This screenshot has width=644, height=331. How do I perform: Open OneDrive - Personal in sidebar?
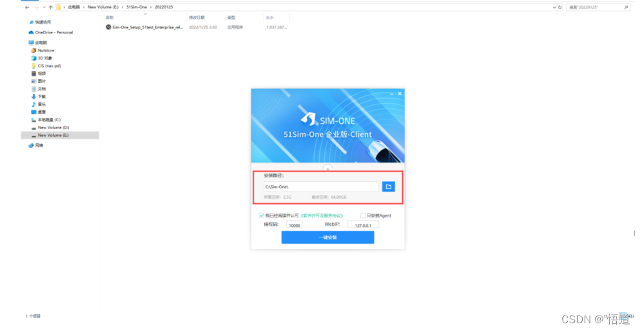pyautogui.click(x=54, y=32)
